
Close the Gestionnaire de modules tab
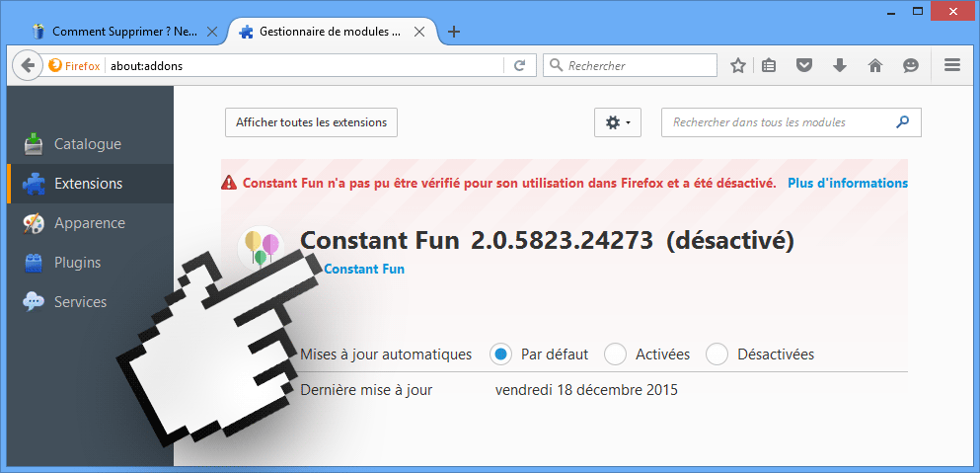click(420, 32)
